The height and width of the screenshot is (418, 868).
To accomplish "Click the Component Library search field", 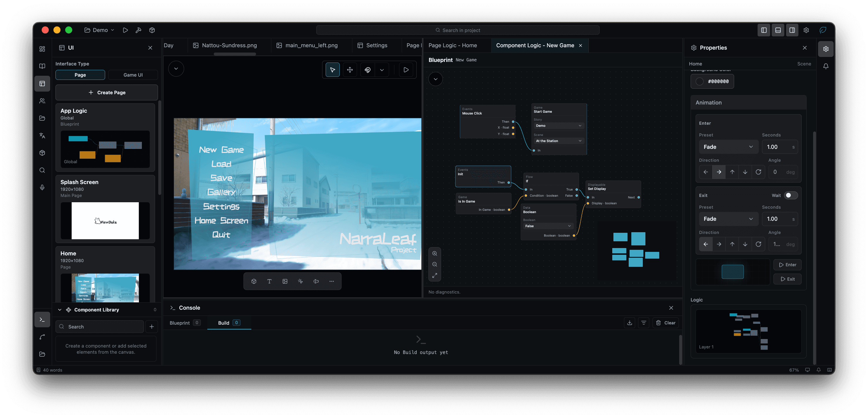I will [100, 327].
